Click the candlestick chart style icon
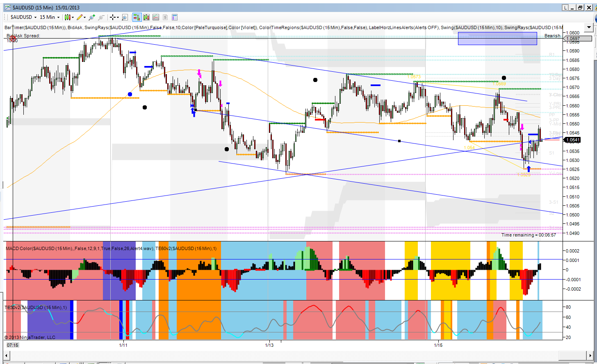 click(67, 17)
